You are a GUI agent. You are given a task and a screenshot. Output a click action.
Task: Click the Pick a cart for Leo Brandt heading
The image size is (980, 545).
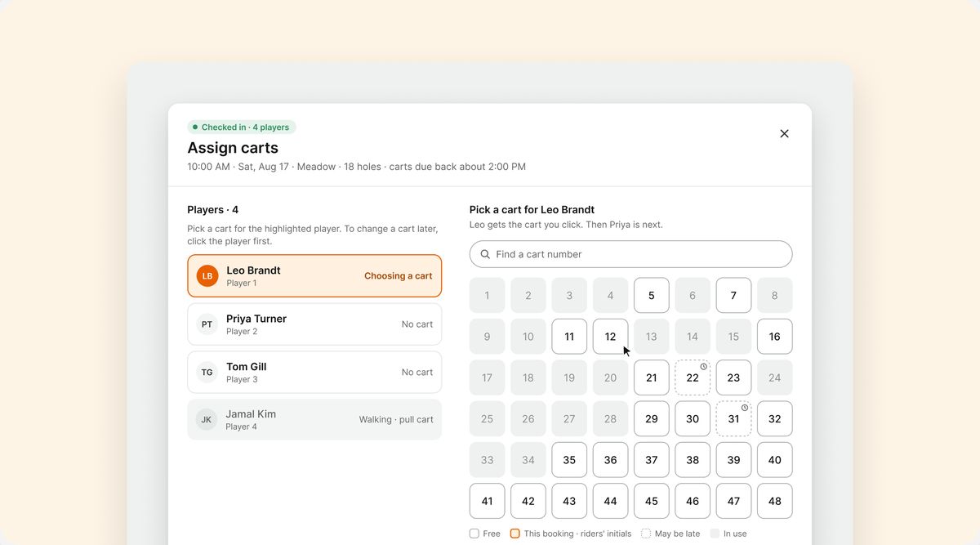coord(532,210)
